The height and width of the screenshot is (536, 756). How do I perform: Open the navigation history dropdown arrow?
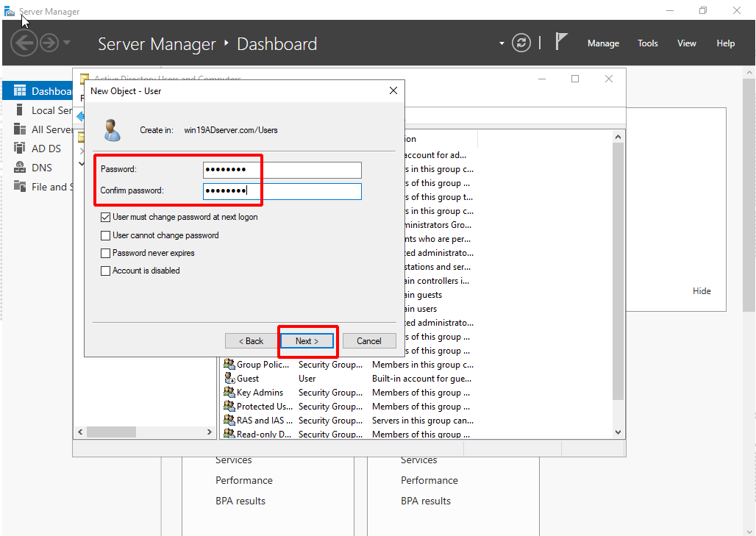click(x=67, y=43)
